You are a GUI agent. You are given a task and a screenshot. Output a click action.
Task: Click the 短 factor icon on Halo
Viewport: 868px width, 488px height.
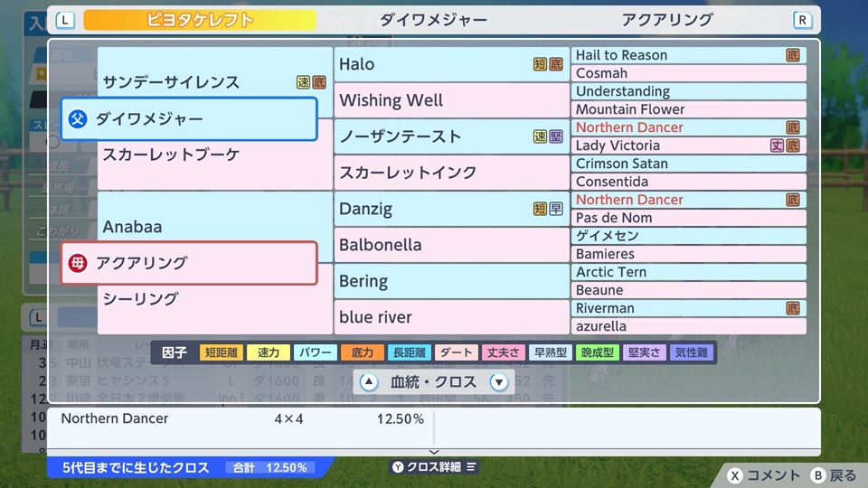click(x=541, y=64)
